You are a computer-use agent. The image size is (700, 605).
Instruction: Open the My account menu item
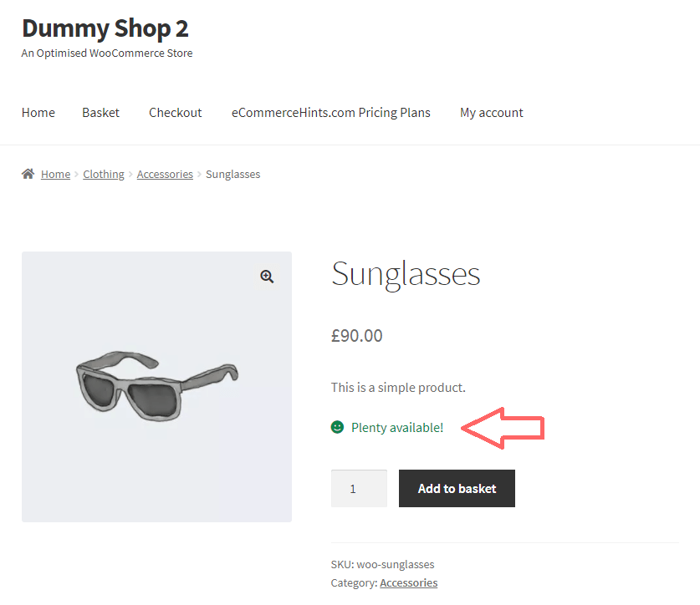(491, 112)
